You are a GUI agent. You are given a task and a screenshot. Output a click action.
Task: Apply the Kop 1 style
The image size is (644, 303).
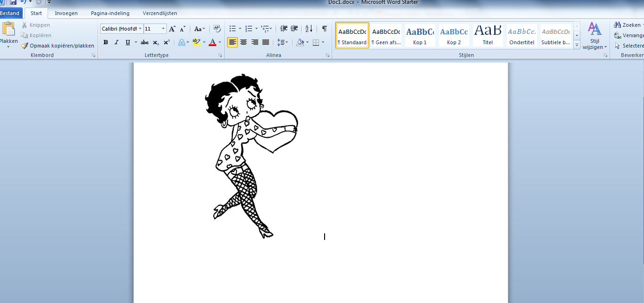(420, 35)
